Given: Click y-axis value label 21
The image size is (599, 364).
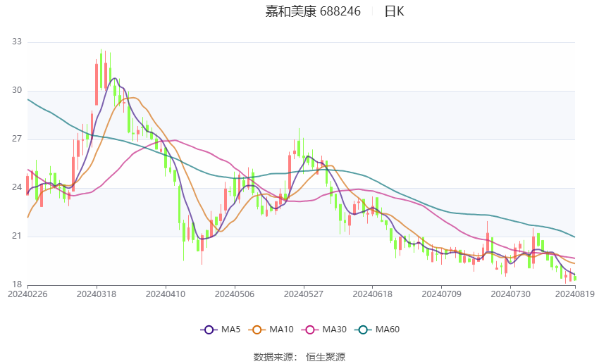Looking at the screenshot, I should point(17,236).
